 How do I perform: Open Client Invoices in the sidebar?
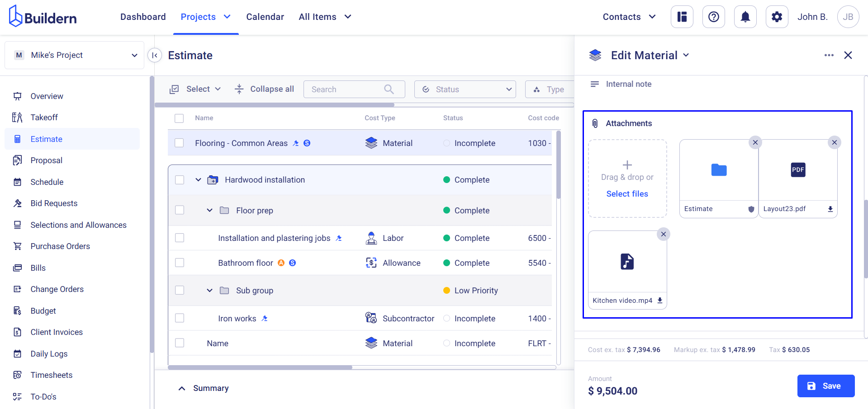(x=57, y=332)
